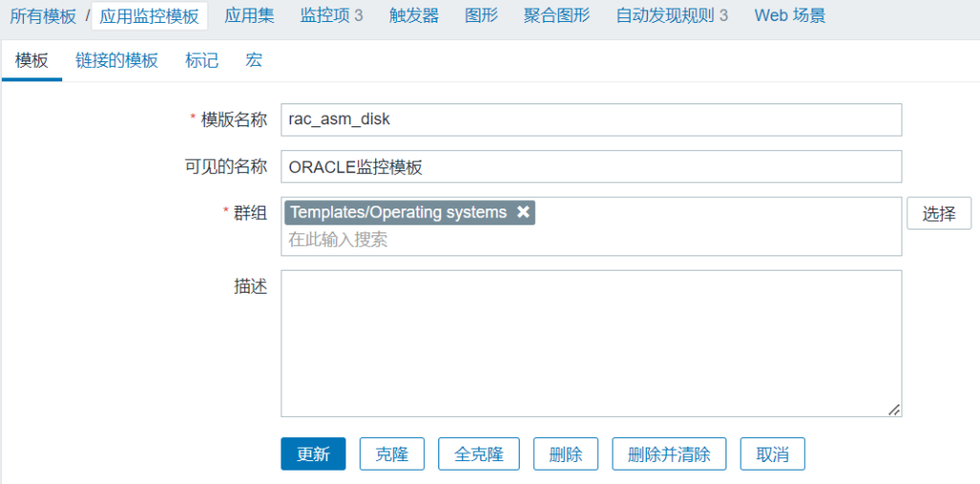Open the 触发器 triggers page

pos(414,16)
